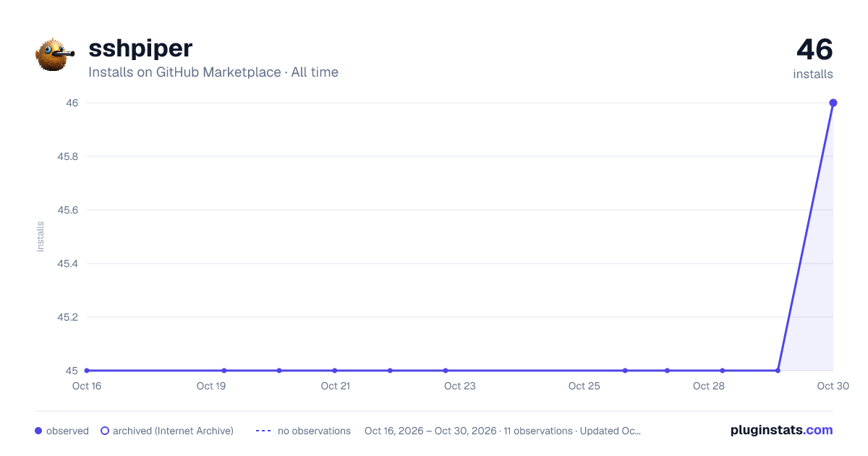Screen dimensions: 868x456
Task: Click the '45.2' y-axis label
Action: point(67,317)
